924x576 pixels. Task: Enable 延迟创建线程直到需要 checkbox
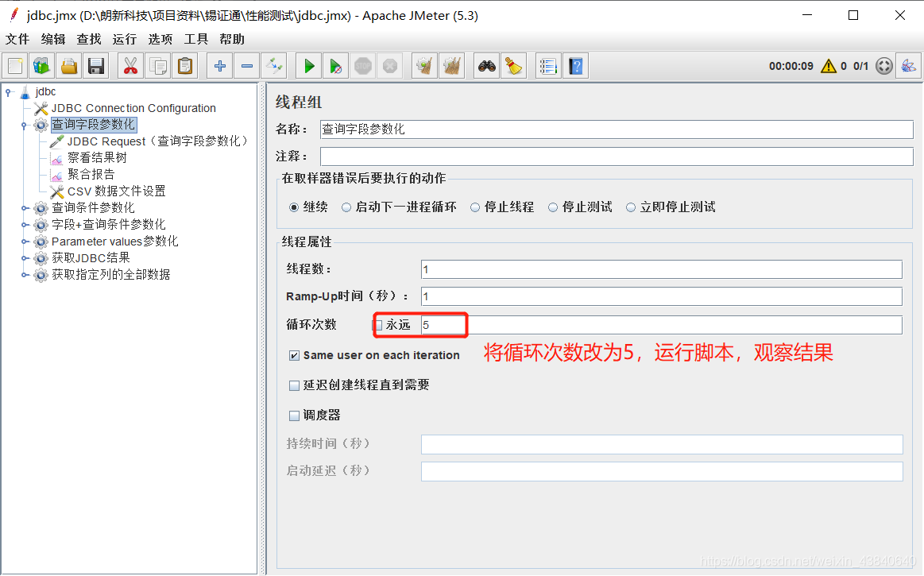(x=294, y=385)
